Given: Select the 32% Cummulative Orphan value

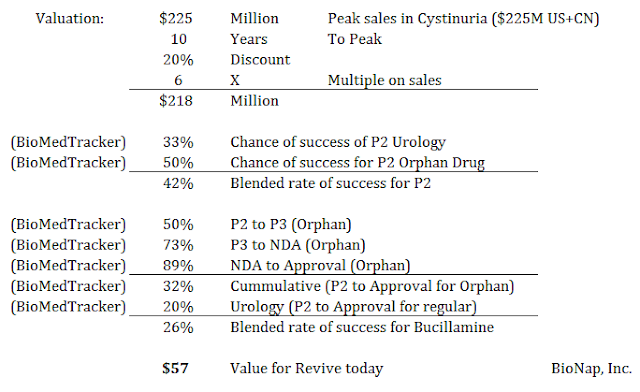Looking at the screenshot, I should [178, 286].
